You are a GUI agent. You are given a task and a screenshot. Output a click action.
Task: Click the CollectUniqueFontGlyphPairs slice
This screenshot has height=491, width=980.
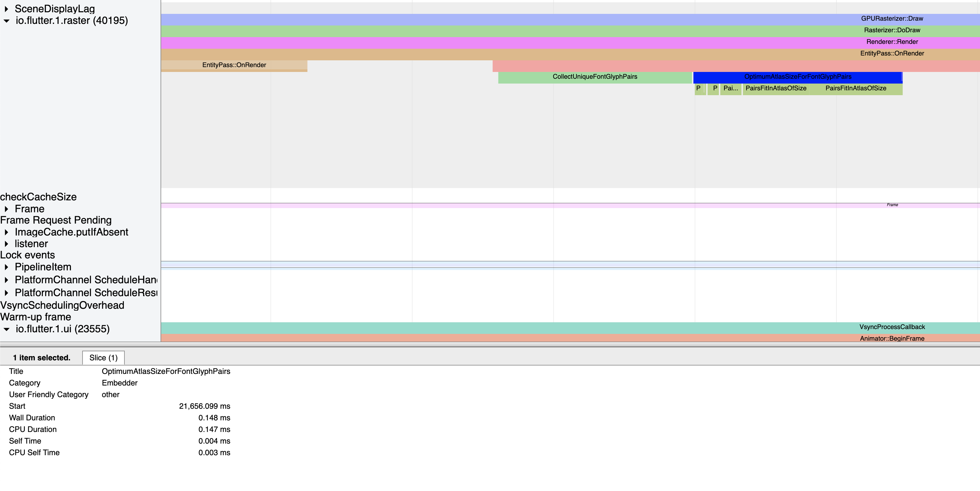[x=594, y=77]
